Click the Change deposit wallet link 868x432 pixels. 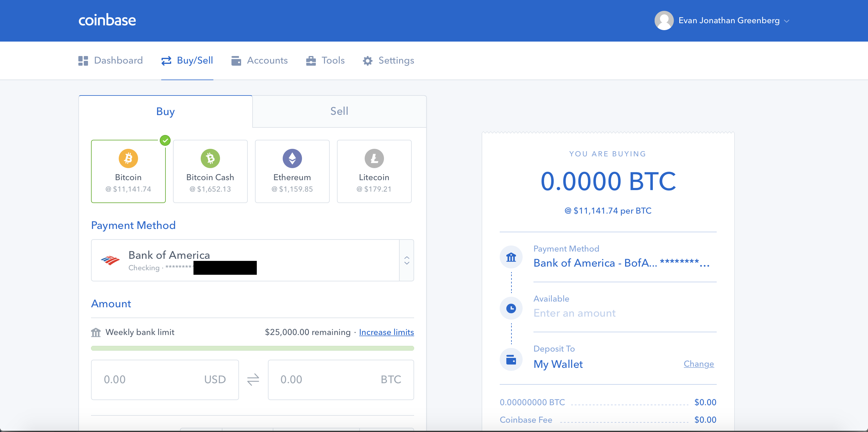(x=699, y=364)
